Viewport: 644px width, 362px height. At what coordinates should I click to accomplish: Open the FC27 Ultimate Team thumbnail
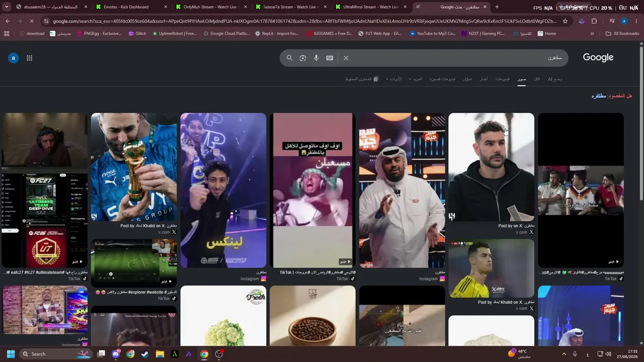44,191
